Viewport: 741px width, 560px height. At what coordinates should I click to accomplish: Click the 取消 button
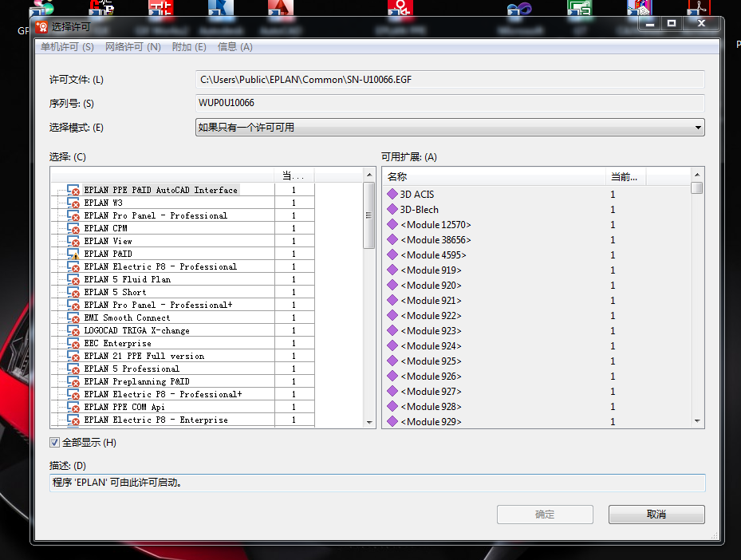pos(656,515)
